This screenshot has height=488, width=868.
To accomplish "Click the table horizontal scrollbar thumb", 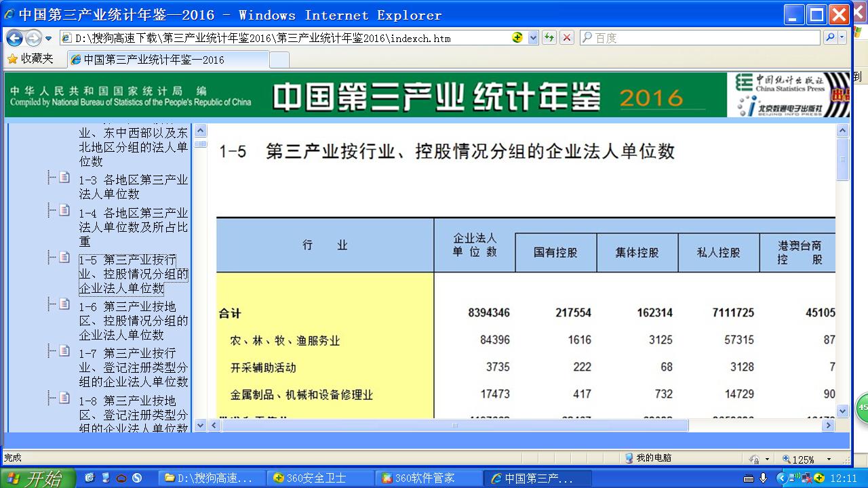I will coord(454,425).
